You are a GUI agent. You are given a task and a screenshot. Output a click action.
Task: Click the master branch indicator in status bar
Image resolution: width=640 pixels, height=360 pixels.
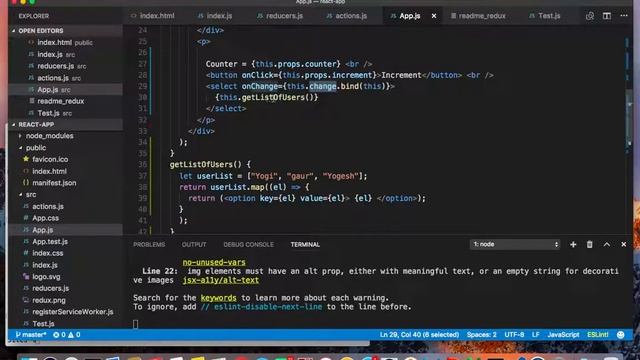(x=31, y=335)
